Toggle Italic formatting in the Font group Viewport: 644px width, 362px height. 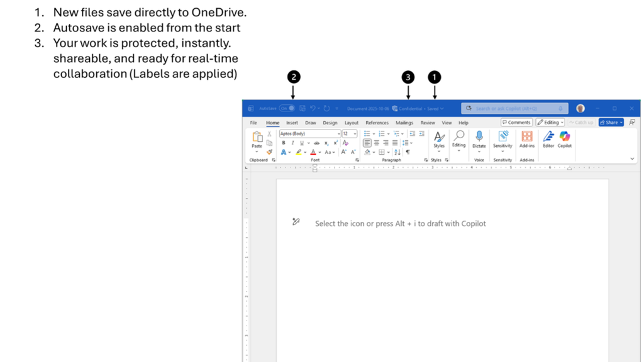click(292, 143)
